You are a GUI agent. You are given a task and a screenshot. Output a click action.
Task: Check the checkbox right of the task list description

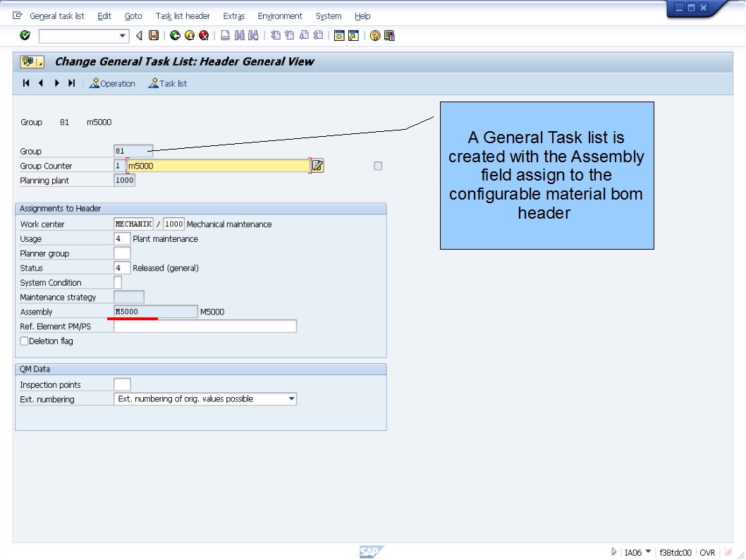tap(378, 165)
